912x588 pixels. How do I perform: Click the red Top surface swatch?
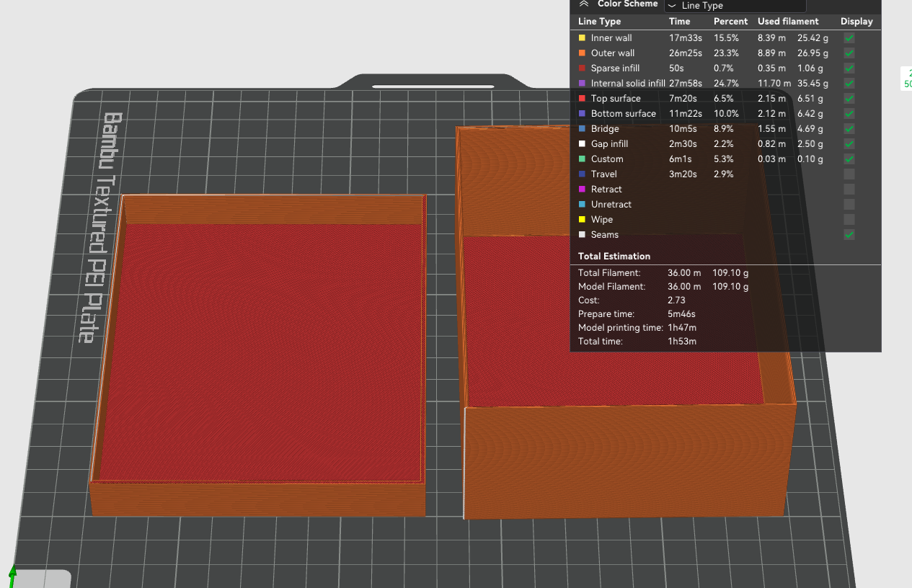click(x=582, y=98)
